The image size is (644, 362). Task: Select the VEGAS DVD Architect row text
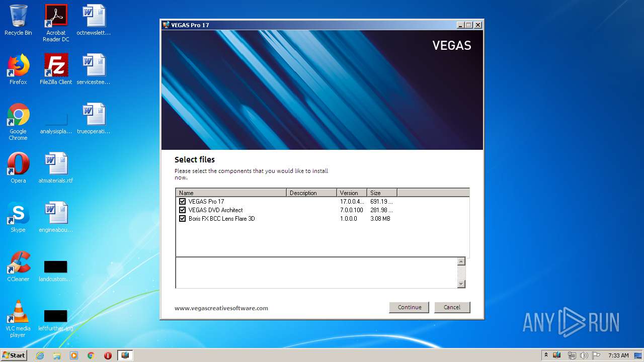215,210
